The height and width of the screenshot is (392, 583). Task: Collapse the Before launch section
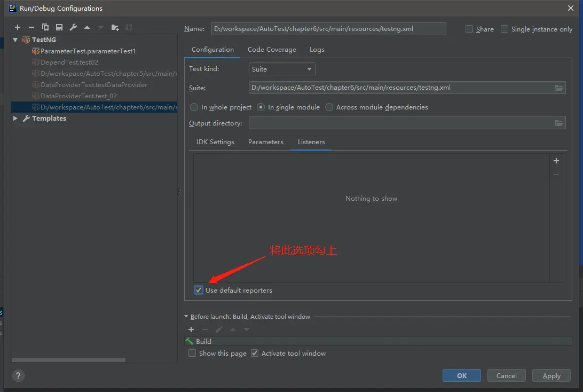(186, 317)
